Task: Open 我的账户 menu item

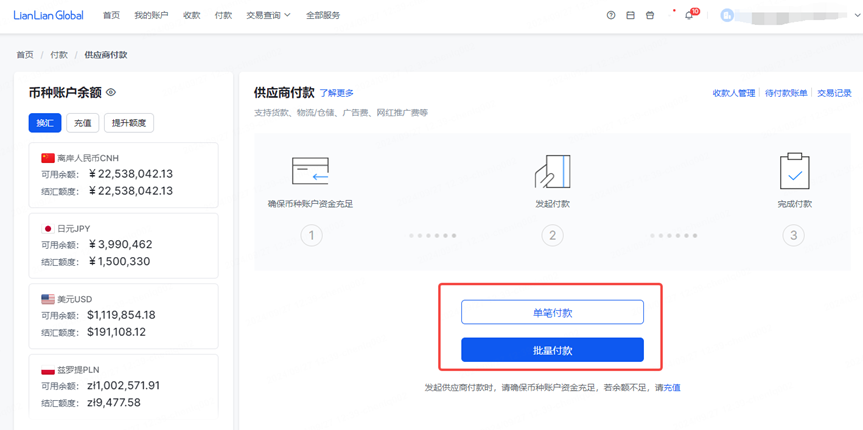Action: [151, 15]
